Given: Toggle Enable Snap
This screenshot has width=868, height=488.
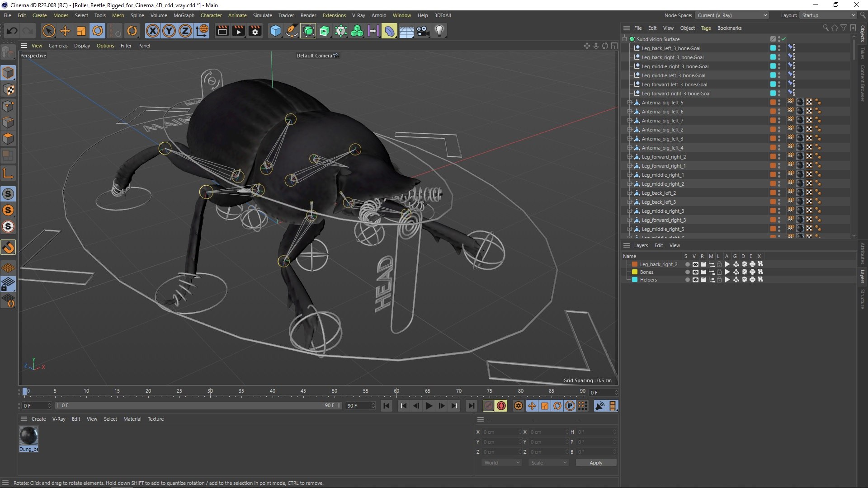Looking at the screenshot, I should coord(8,248).
